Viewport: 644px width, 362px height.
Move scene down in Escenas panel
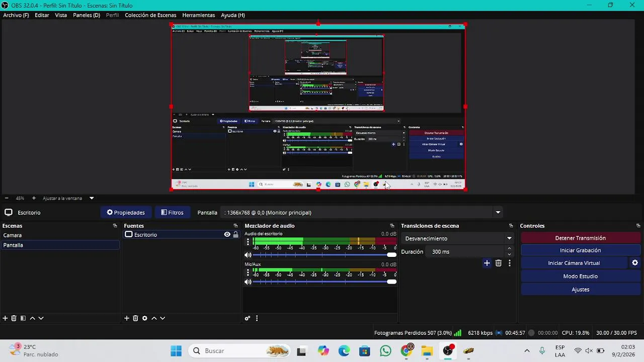41,318
